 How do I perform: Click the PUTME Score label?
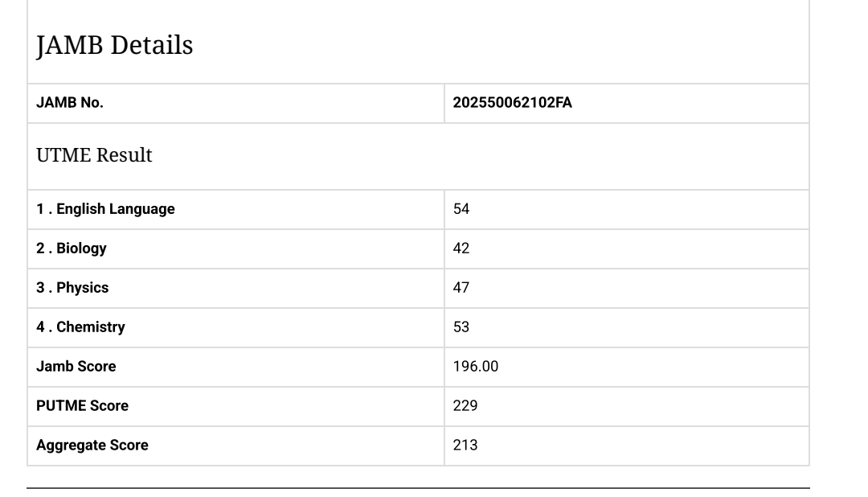pos(82,406)
